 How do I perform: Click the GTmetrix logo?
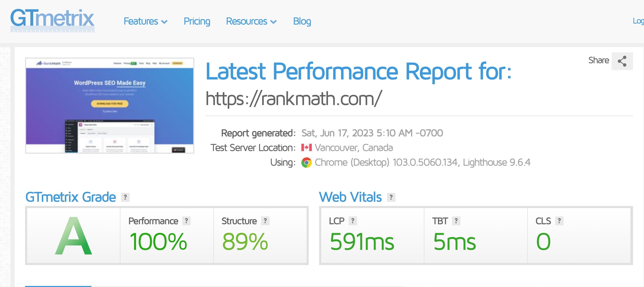point(52,20)
